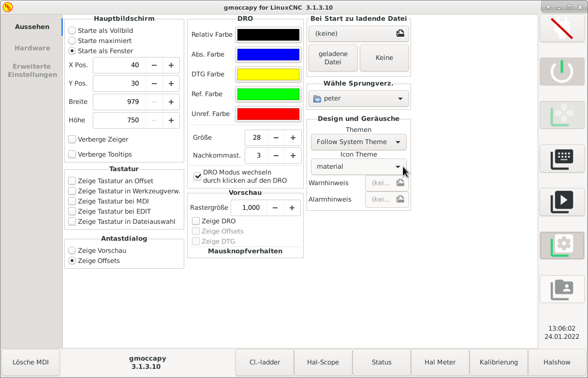Decrease Nachkommast. digits with minus
Screen dimensions: 588x378
click(x=276, y=156)
